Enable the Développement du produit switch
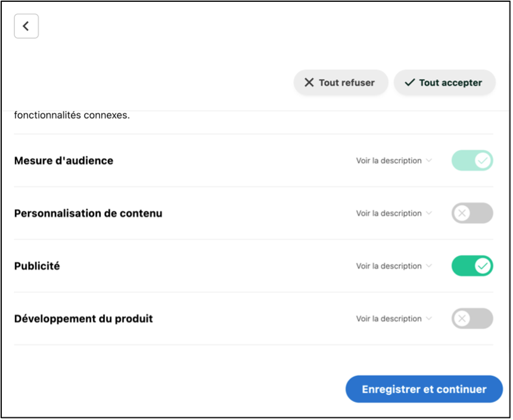The height and width of the screenshot is (420, 513). [472, 319]
